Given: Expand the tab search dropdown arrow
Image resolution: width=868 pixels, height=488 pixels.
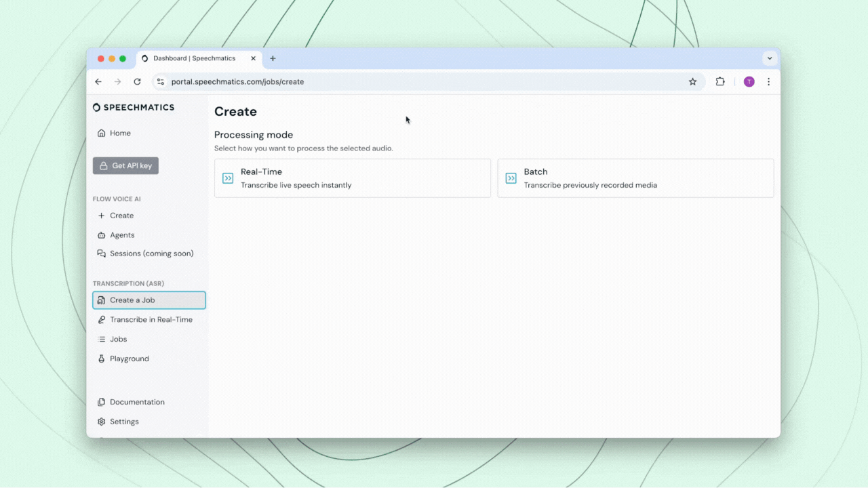Looking at the screenshot, I should coord(770,58).
